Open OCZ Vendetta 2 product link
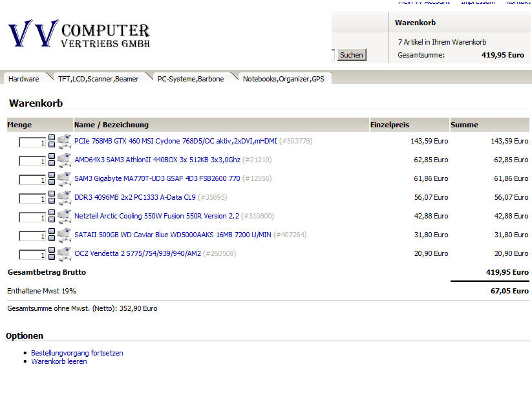532x393 pixels. coord(138,253)
